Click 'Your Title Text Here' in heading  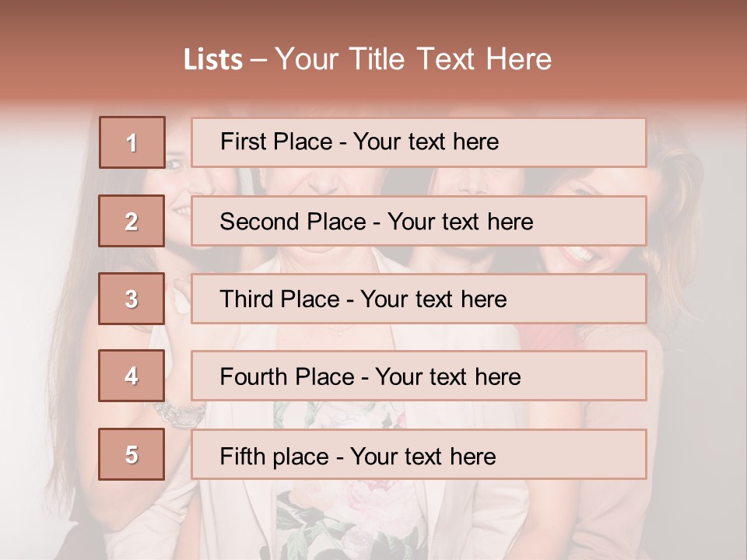pos(413,60)
